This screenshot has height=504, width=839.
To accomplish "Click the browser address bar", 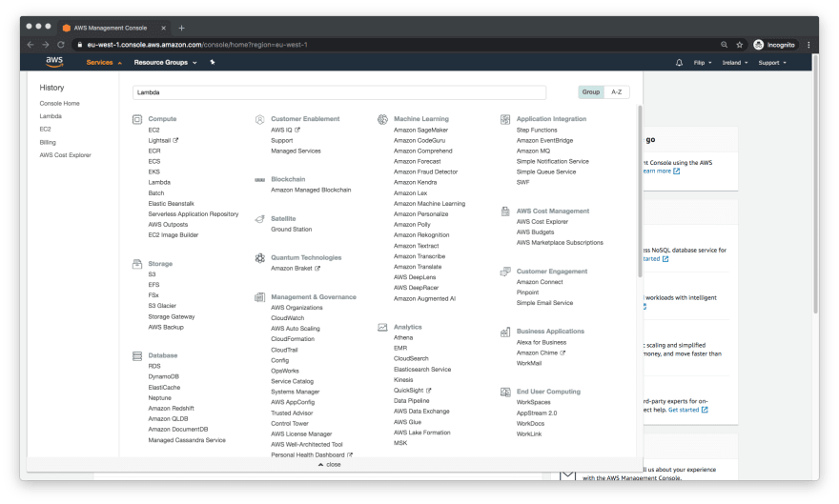I will click(x=396, y=45).
